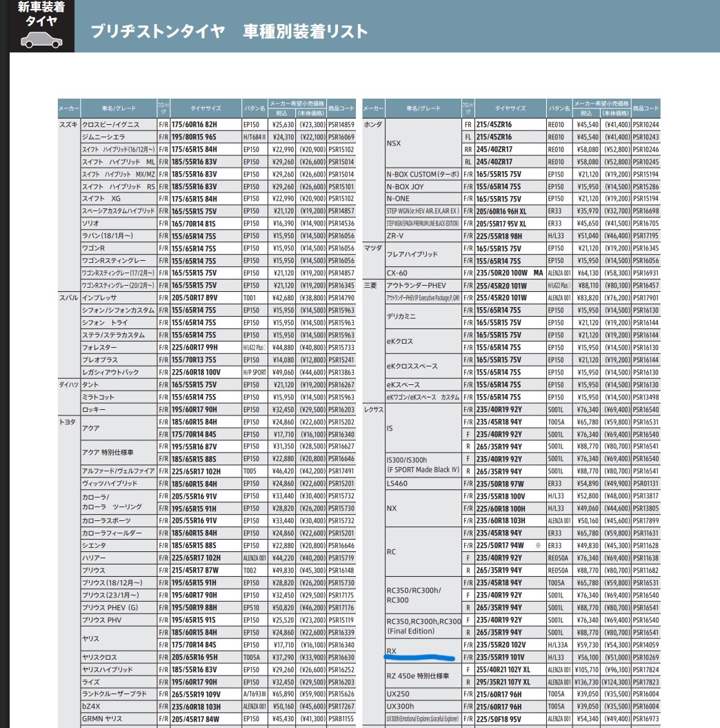
Task: Click tire size 205/60R16 96H XL
Action: point(501,211)
